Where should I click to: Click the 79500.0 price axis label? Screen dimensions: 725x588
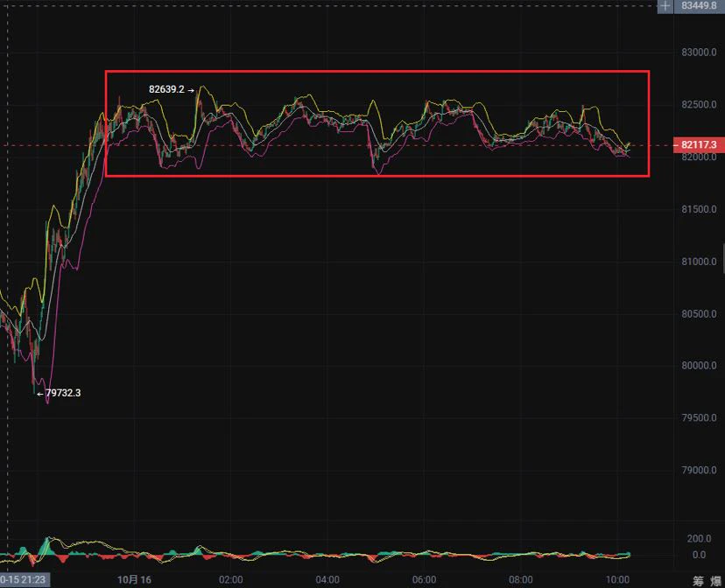(x=699, y=417)
